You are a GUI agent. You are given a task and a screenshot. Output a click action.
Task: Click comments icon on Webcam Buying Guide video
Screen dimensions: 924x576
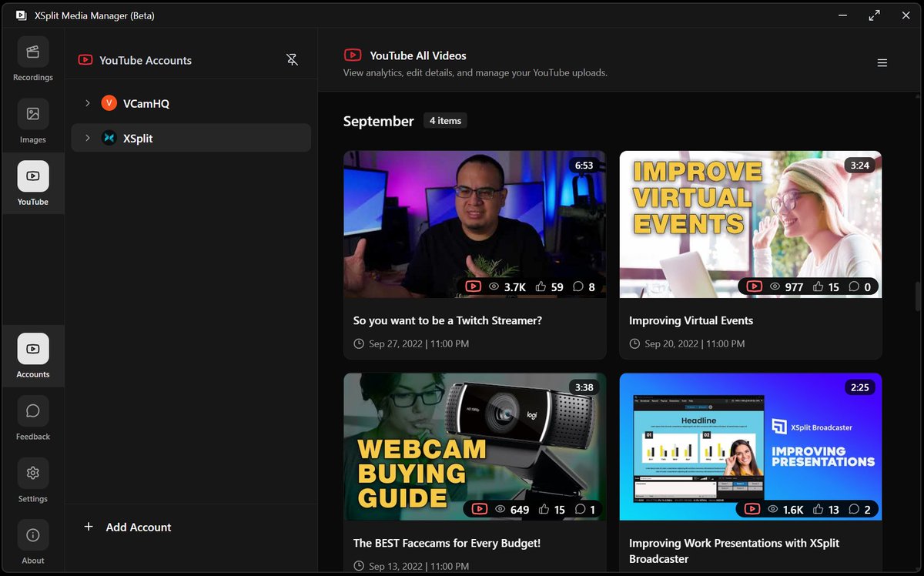click(580, 509)
